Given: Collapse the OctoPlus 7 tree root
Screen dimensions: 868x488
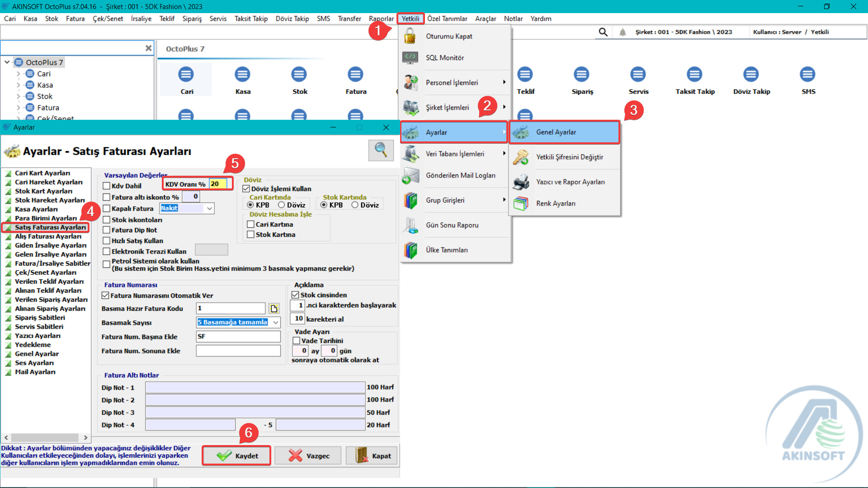Looking at the screenshot, I should pos(7,62).
